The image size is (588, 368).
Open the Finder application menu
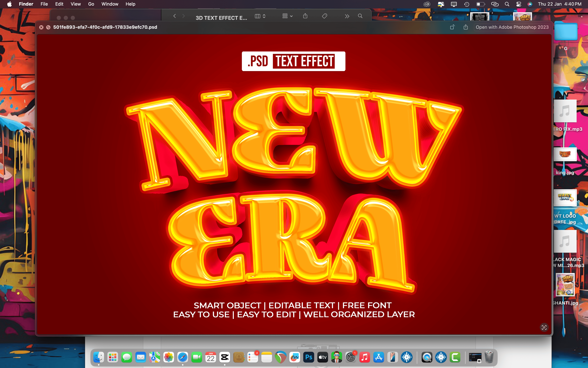tap(26, 4)
